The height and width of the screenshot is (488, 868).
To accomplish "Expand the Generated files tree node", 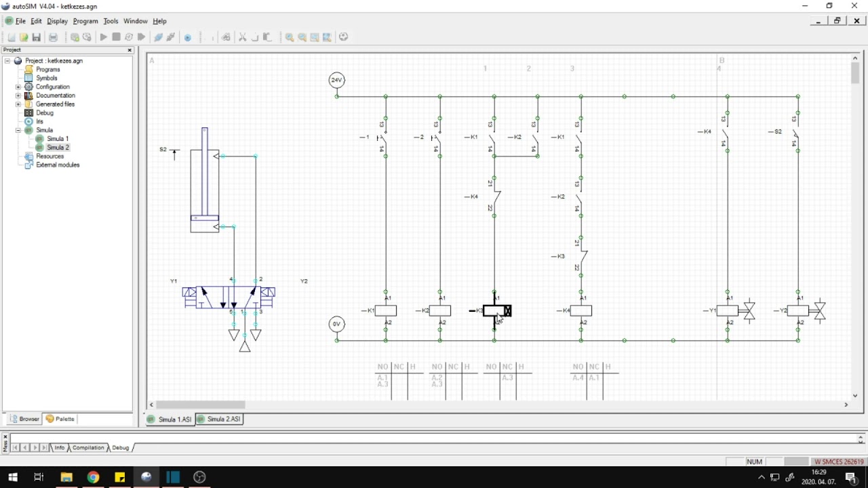I will (18, 104).
